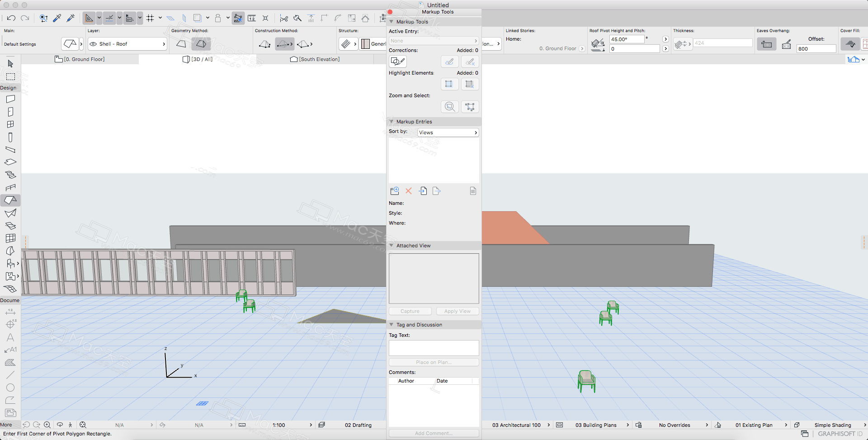Screen dimensions: 868x440
Task: Select the Circle tool in toolbox
Action: pos(10,388)
